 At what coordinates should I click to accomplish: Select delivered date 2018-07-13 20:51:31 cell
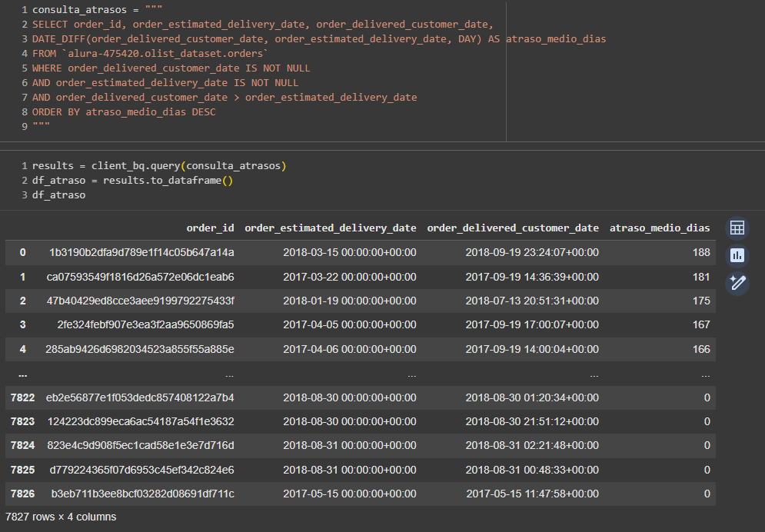coord(531,301)
